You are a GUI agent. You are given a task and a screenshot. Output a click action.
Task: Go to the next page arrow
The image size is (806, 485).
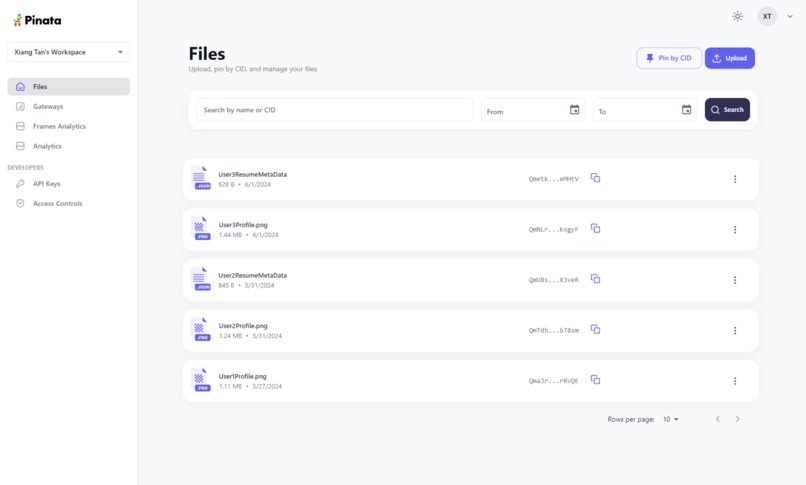coord(737,419)
